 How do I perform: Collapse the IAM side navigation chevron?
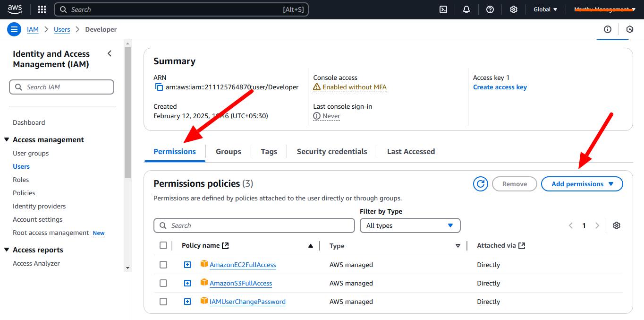pos(110,53)
